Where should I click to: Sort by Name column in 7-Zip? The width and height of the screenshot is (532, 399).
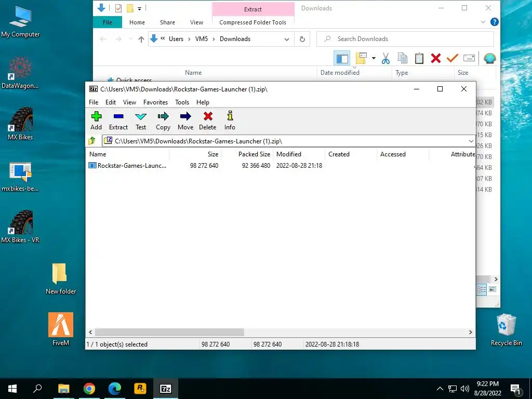[x=128, y=154]
